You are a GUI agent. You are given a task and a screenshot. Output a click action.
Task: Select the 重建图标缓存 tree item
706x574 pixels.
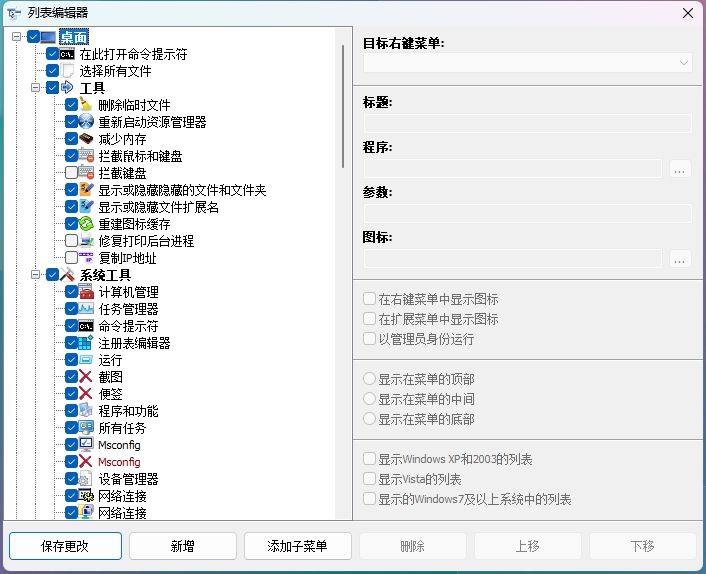134,224
